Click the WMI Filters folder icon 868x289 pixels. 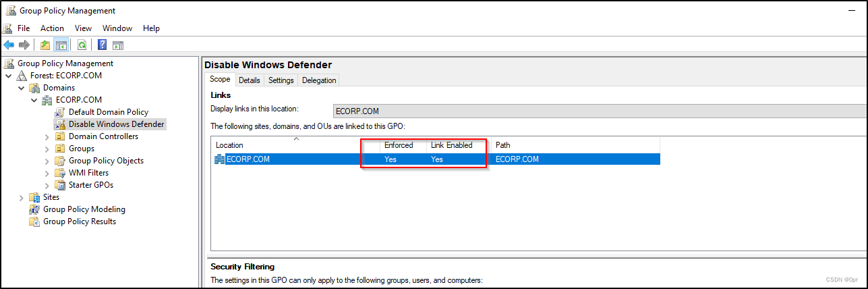point(60,173)
